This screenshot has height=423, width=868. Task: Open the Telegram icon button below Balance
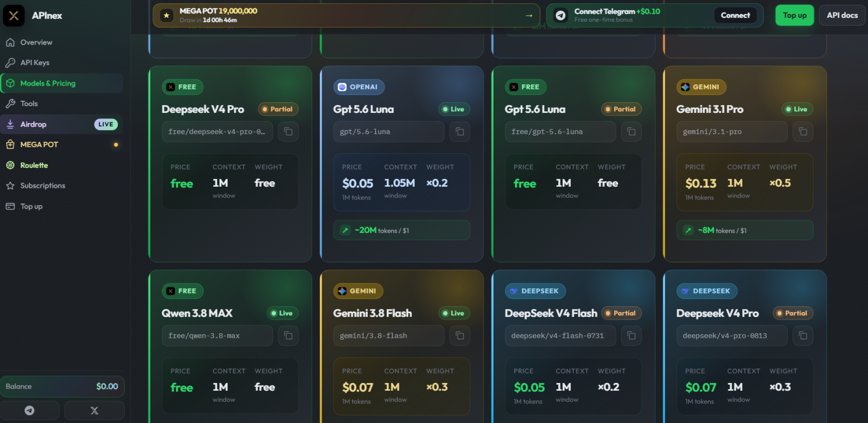(30, 411)
